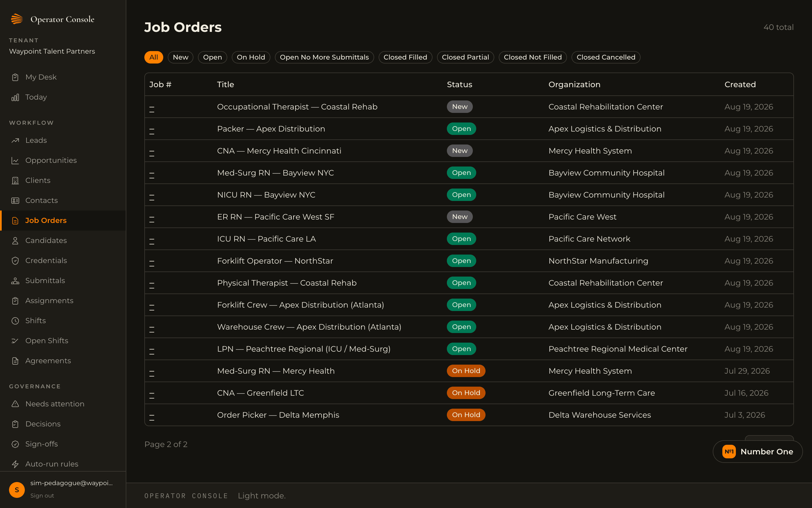Click the Waypoint Talent Partners tenant name
812x508 pixels.
tap(52, 51)
